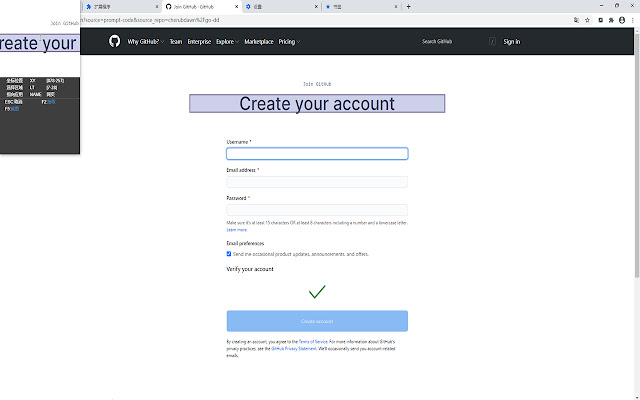Open the Learn more password link
This screenshot has width=640, height=400.
(236, 230)
